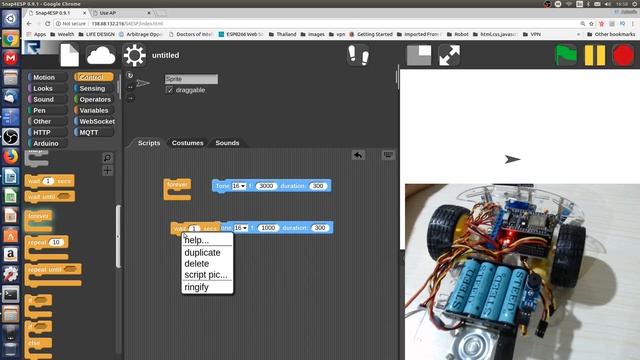Screen dimensions: 640x360
Task: Select the Arduino block category
Action: 46,143
